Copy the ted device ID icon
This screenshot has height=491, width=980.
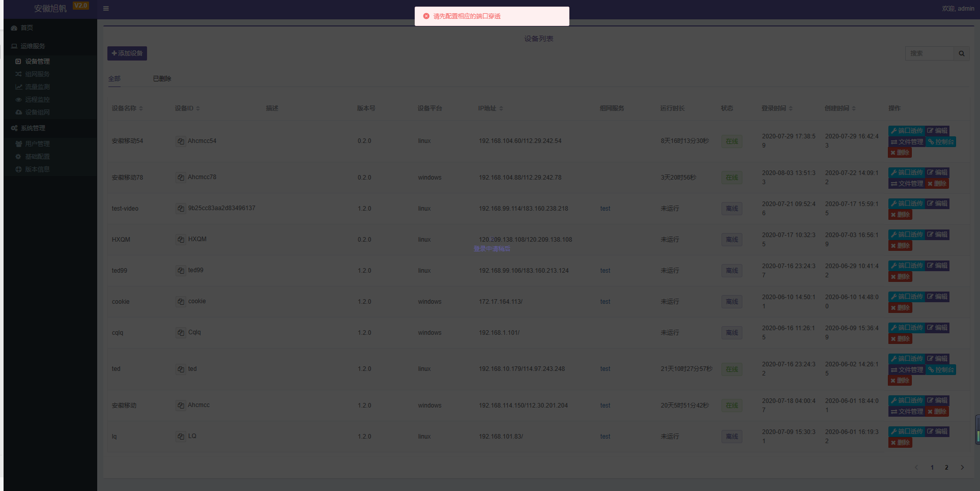(181, 369)
